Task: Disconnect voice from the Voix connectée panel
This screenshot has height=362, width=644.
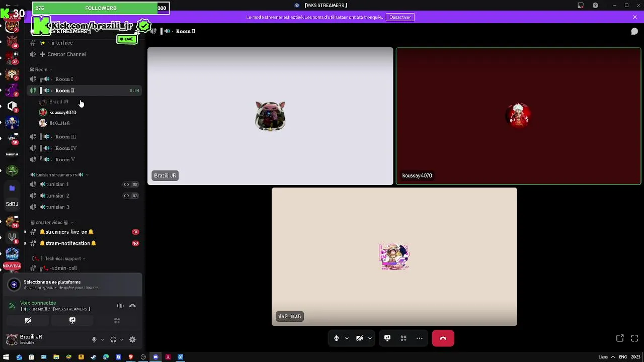Action: coord(132,306)
